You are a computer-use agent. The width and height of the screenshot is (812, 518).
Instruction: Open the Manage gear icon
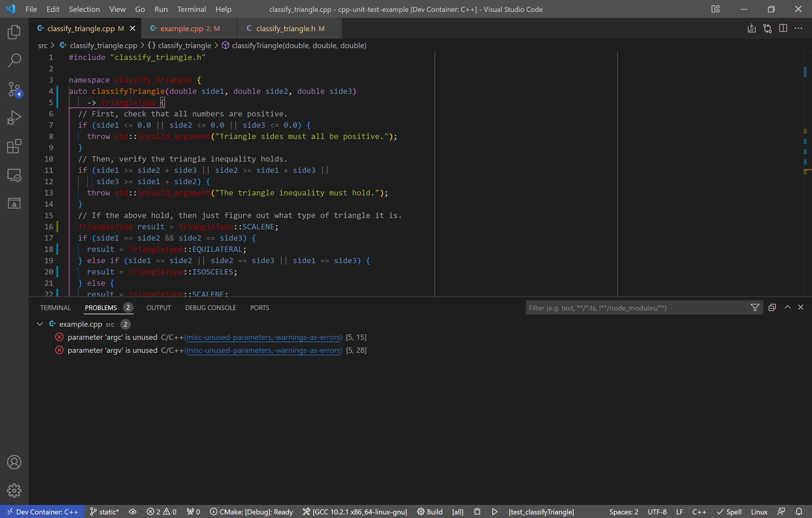[14, 490]
